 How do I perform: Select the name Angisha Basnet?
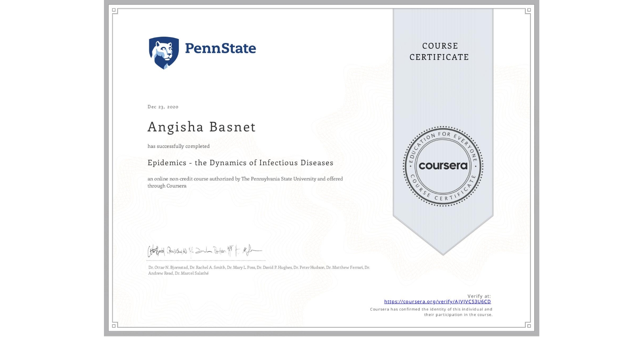[201, 127]
